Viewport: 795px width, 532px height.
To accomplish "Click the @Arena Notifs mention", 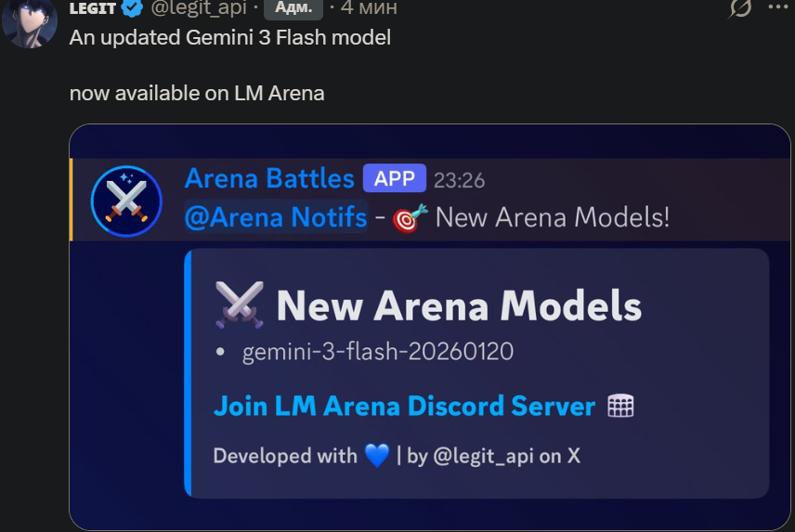I will [276, 217].
